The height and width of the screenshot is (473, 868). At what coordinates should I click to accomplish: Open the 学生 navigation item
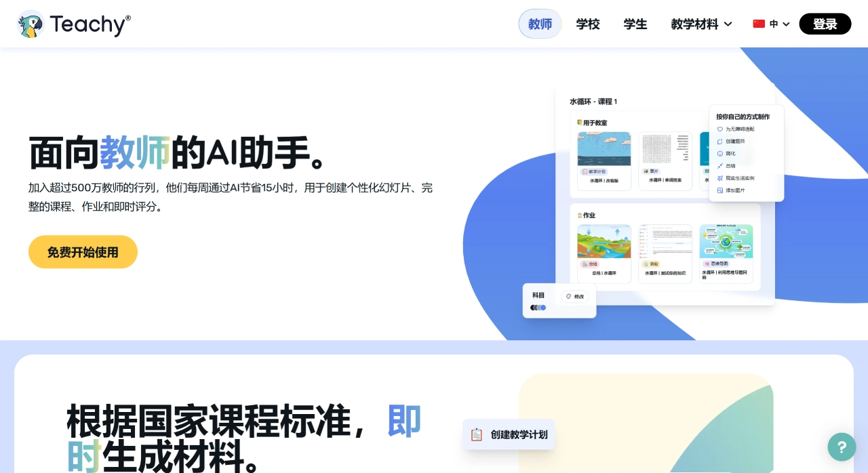click(x=635, y=24)
